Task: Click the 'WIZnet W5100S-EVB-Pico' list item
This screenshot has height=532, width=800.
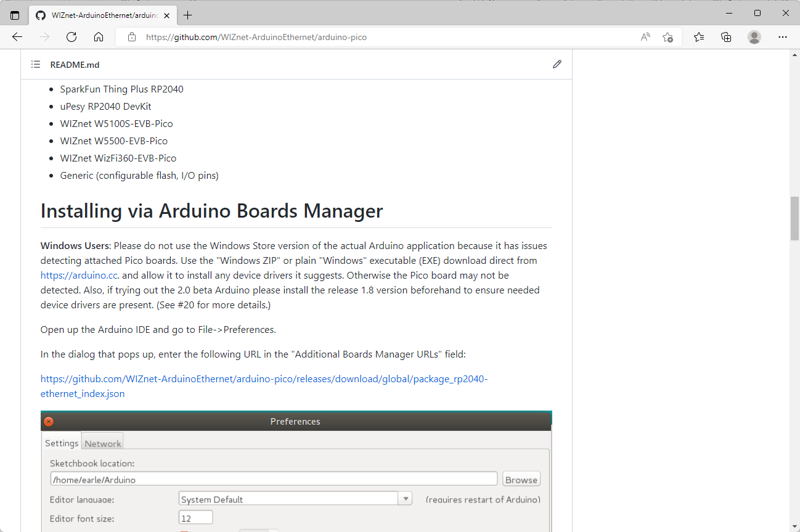Action: 116,123
